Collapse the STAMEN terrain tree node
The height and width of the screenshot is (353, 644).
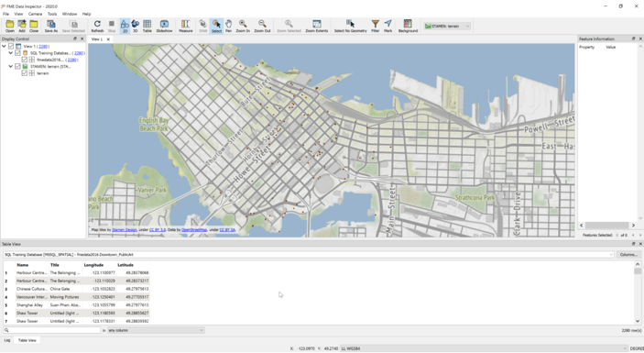(11, 66)
